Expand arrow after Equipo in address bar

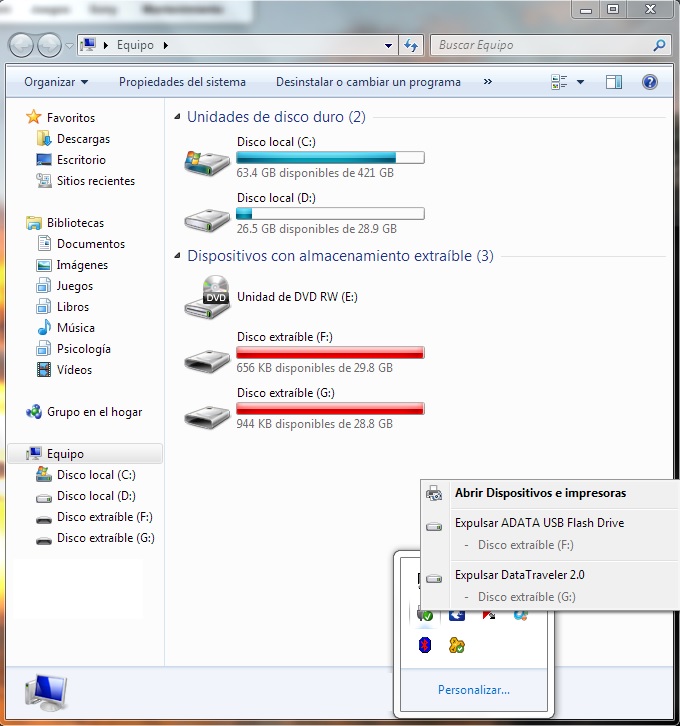click(x=166, y=45)
